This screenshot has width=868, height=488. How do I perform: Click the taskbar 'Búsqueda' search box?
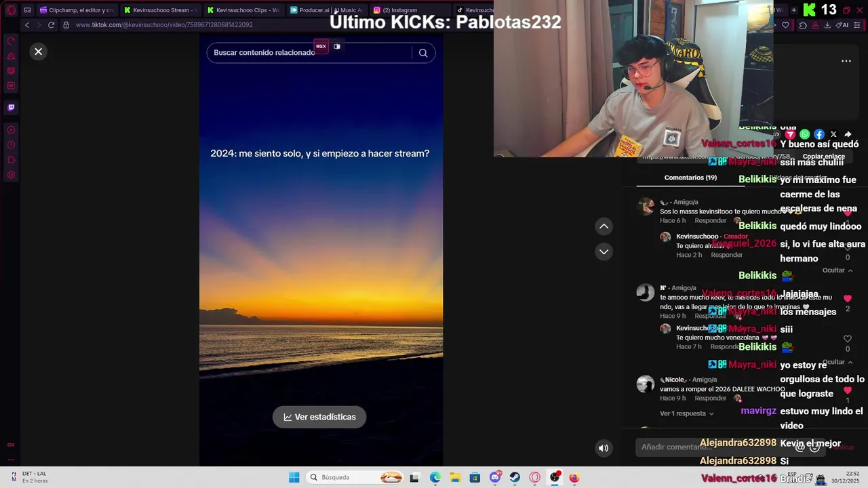click(x=356, y=478)
